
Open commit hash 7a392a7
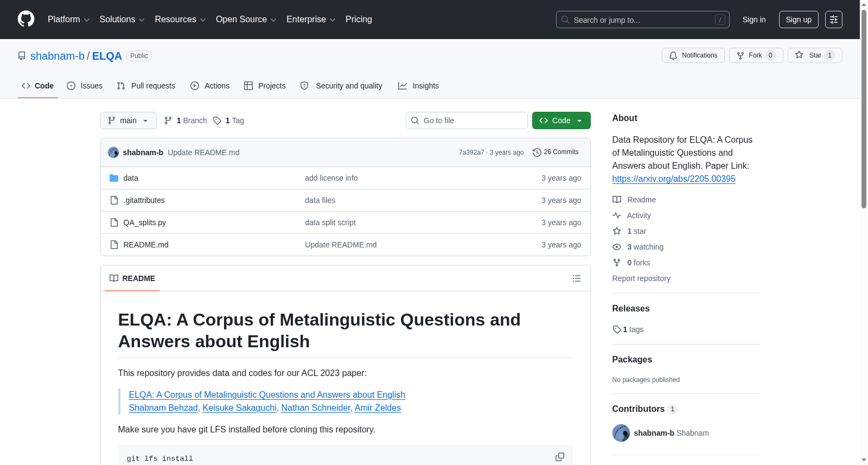coord(471,152)
